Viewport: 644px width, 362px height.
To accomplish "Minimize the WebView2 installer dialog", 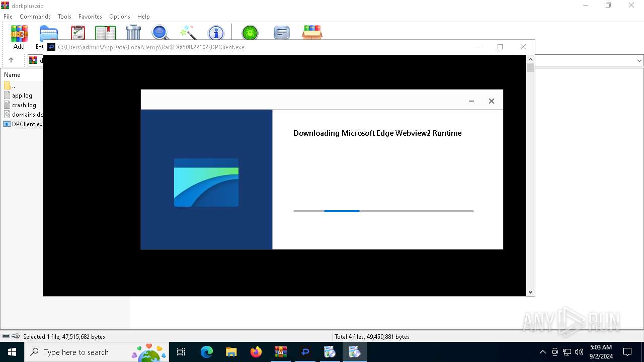I will tap(471, 101).
